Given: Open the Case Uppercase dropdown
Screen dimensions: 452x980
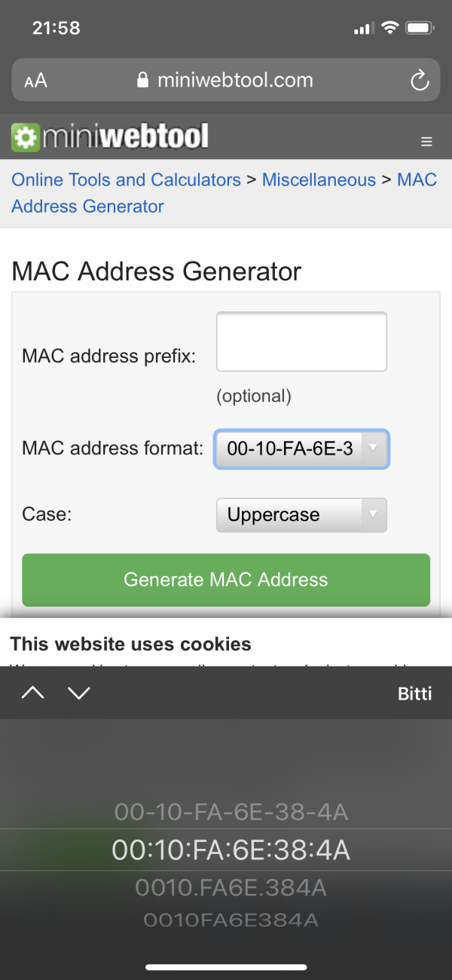Looking at the screenshot, I should (x=302, y=515).
